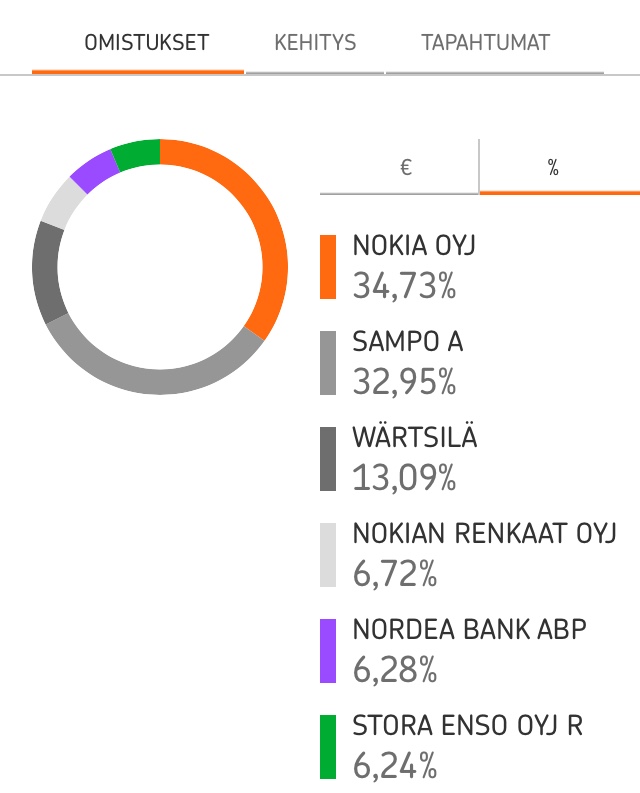Switch to the KEHITYS tab
This screenshot has width=640, height=793.
tap(315, 43)
